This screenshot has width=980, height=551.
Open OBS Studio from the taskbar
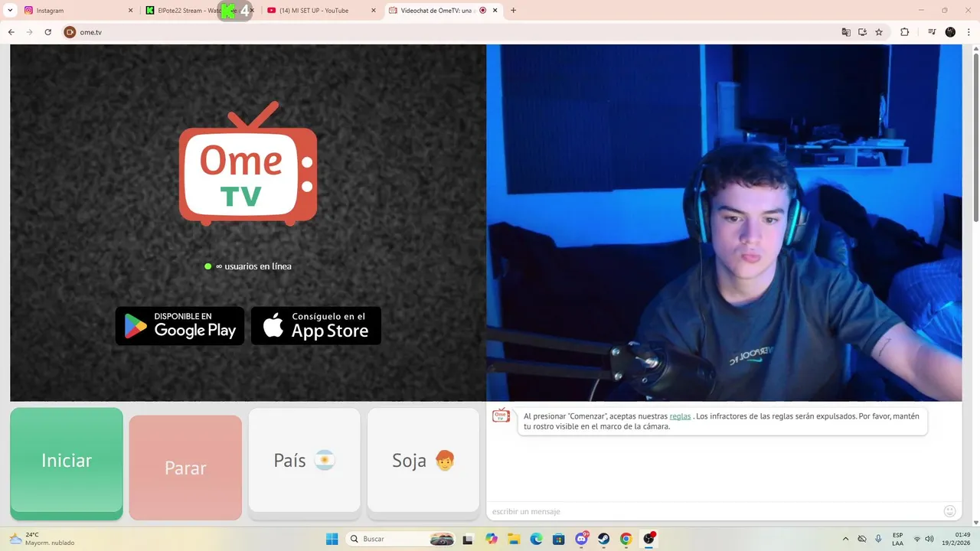(x=648, y=539)
